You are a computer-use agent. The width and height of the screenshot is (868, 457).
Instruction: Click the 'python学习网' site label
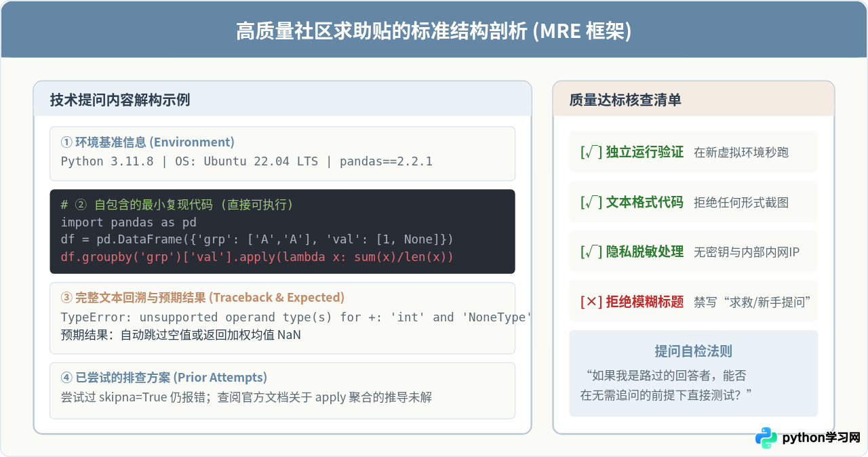coord(821,438)
